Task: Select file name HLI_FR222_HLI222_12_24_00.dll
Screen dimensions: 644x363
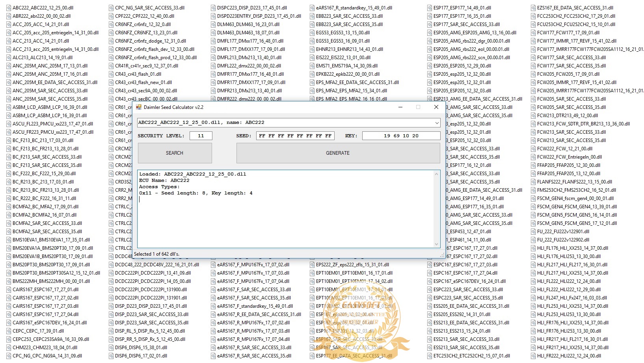Action: (569, 356)
